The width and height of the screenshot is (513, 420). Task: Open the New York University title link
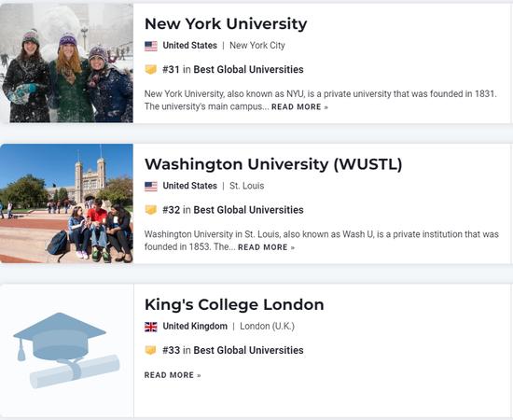226,24
